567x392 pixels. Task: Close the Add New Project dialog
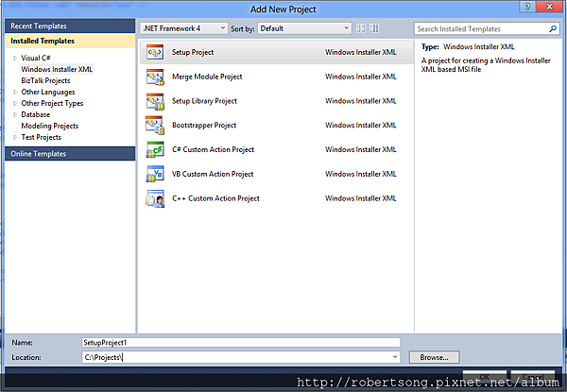click(x=549, y=7)
